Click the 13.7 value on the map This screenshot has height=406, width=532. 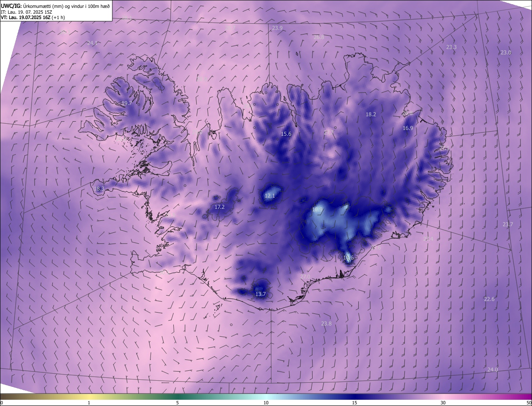tap(260, 294)
